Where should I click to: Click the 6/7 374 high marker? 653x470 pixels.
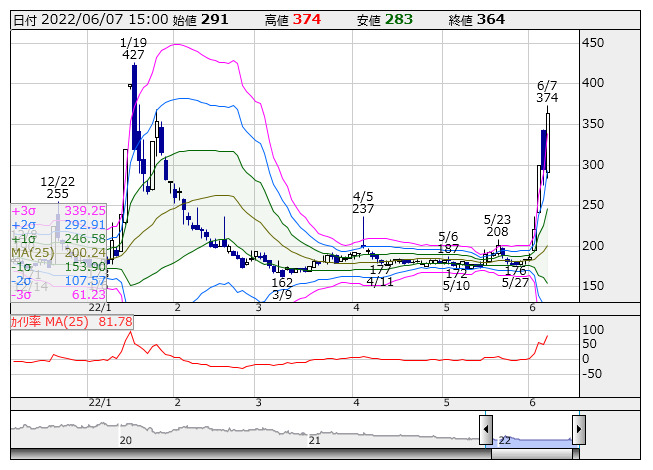547,91
